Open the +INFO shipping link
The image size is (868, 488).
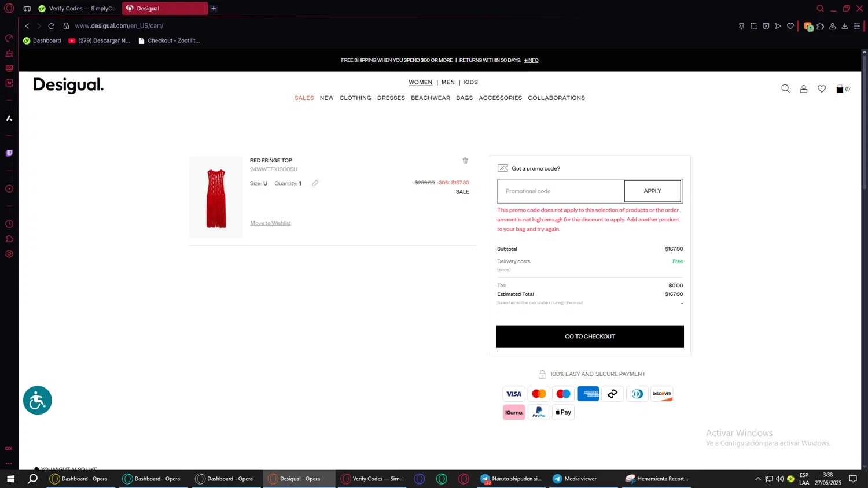click(x=531, y=60)
